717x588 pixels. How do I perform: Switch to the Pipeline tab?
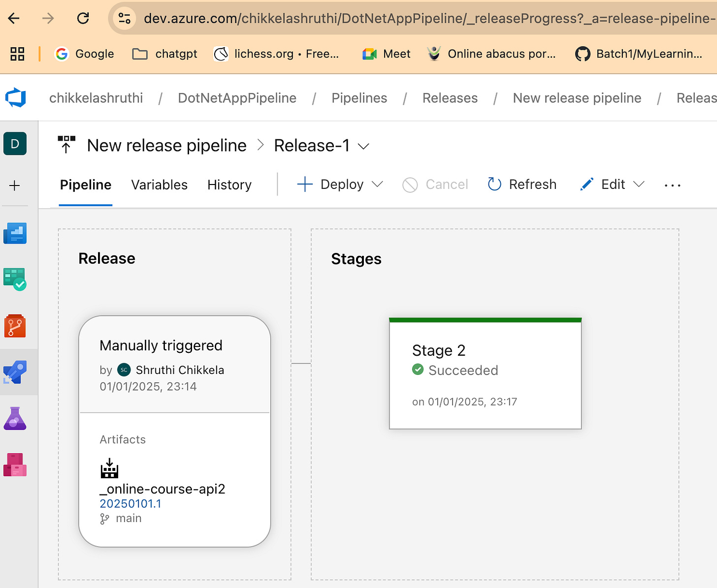pos(86,185)
